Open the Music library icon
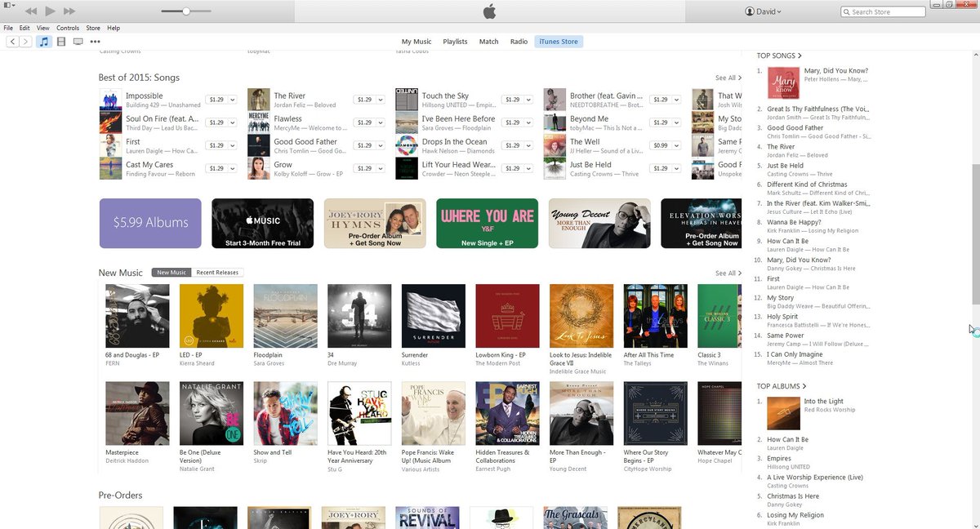This screenshot has height=529, width=980. point(44,41)
